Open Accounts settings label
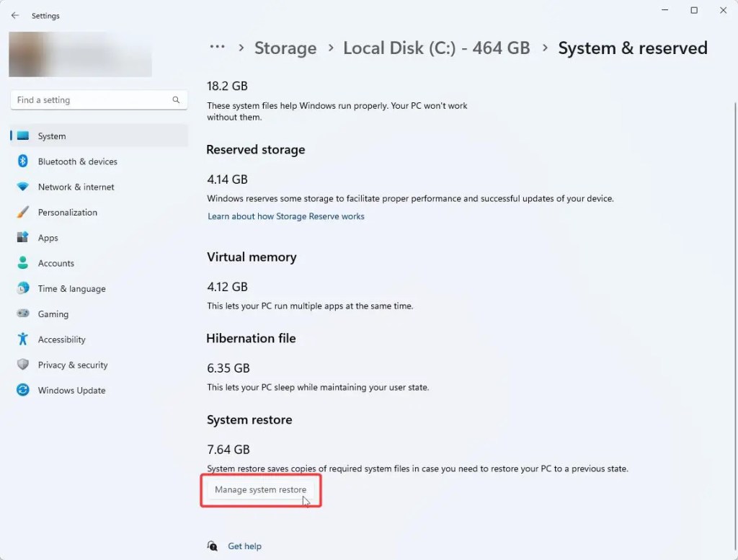Viewport: 738px width, 560px height. click(x=56, y=263)
